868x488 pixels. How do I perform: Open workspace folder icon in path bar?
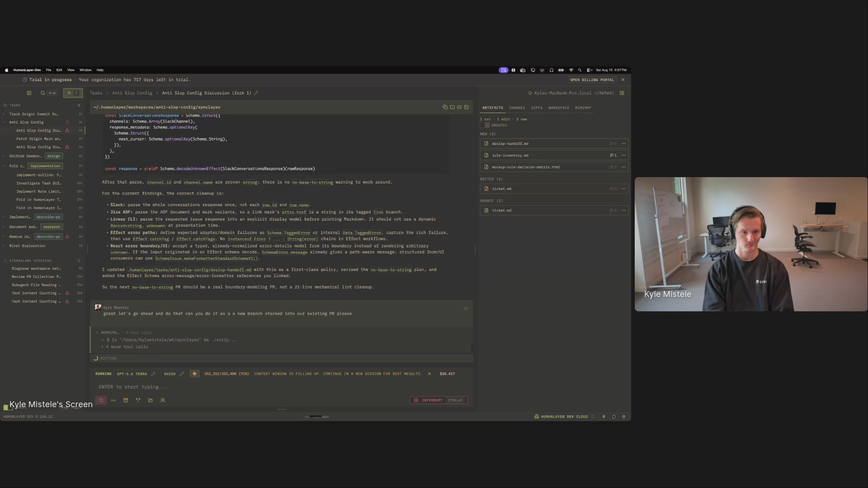(452, 107)
